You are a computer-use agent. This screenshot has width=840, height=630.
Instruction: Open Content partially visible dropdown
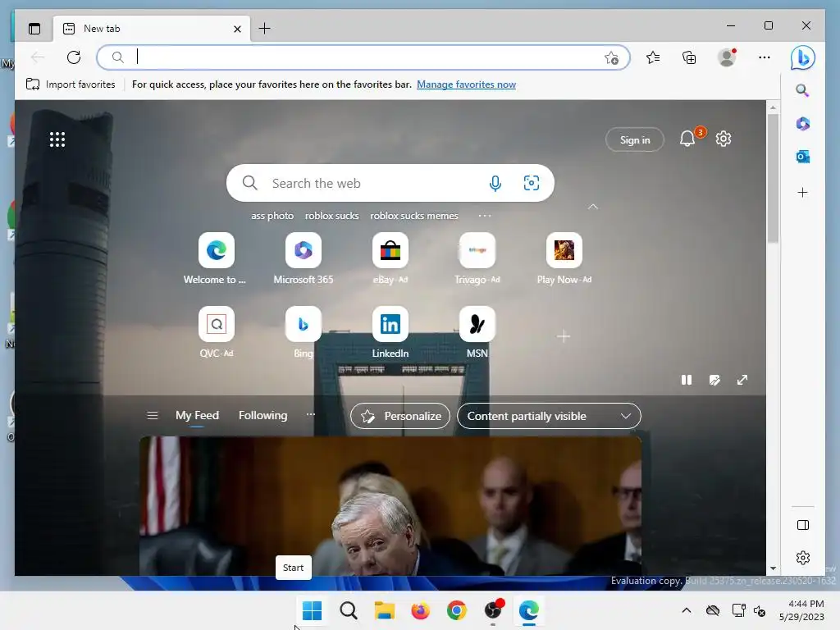point(549,416)
